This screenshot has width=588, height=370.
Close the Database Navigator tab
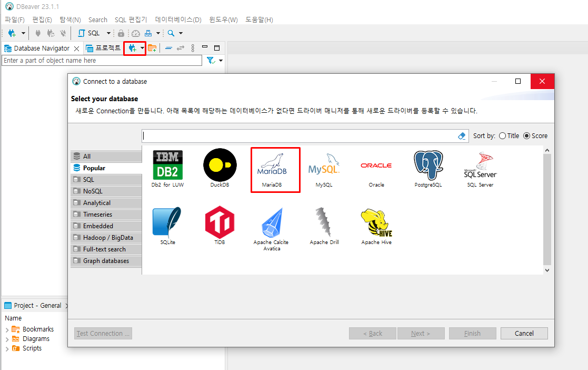coord(76,48)
